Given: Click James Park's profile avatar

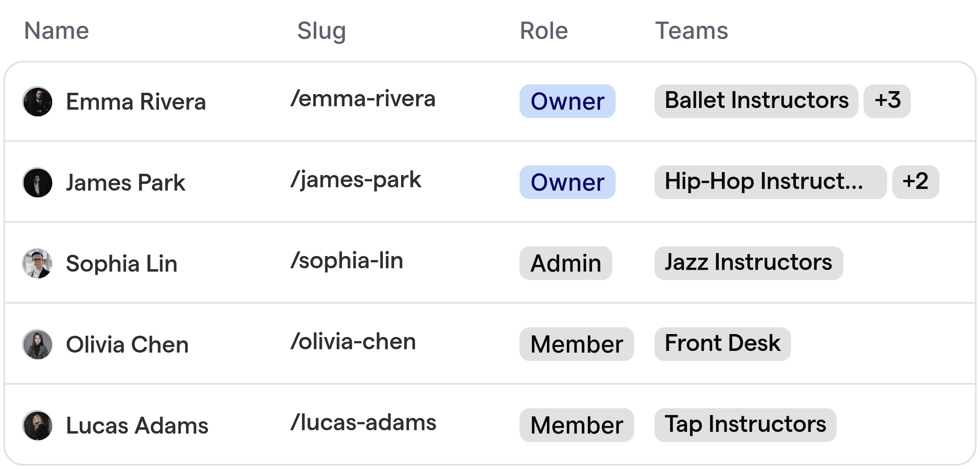Looking at the screenshot, I should click(38, 183).
